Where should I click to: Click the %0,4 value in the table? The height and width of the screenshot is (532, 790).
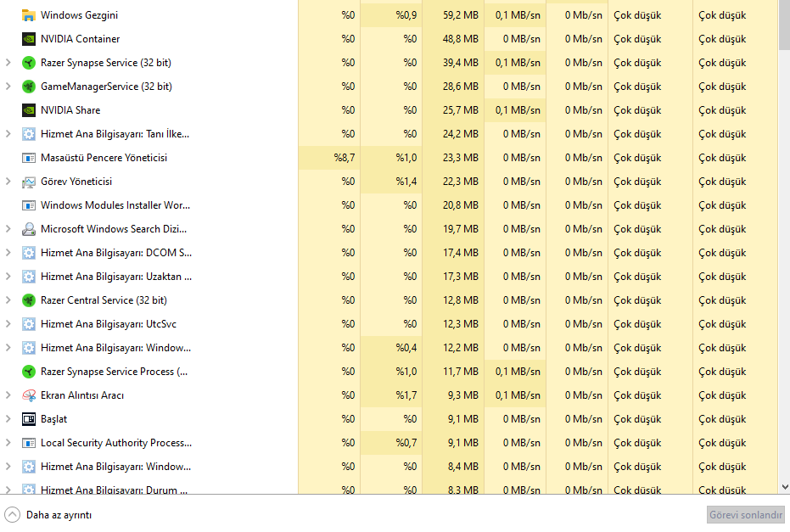click(406, 348)
